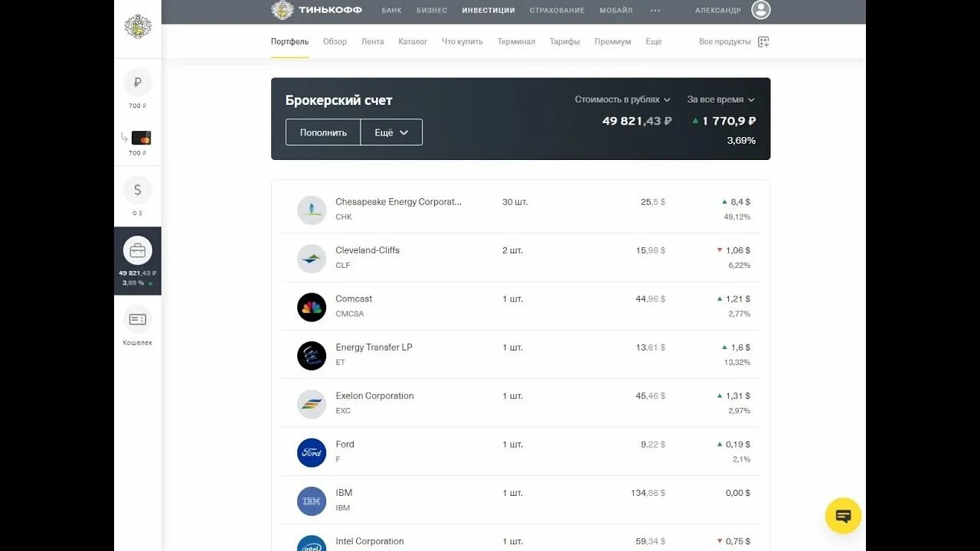Switch to the Обзор tab

coord(335,41)
